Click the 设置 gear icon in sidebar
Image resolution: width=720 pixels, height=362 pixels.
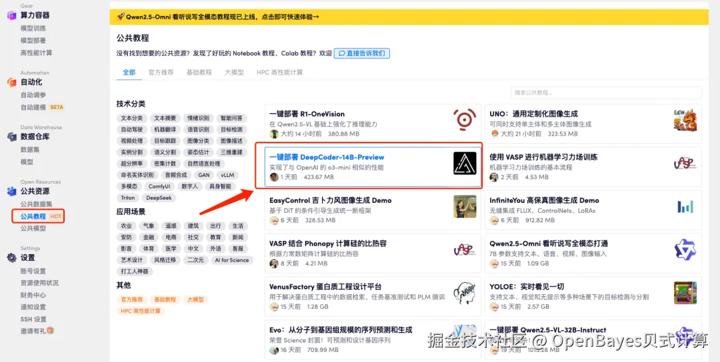pos(12,258)
